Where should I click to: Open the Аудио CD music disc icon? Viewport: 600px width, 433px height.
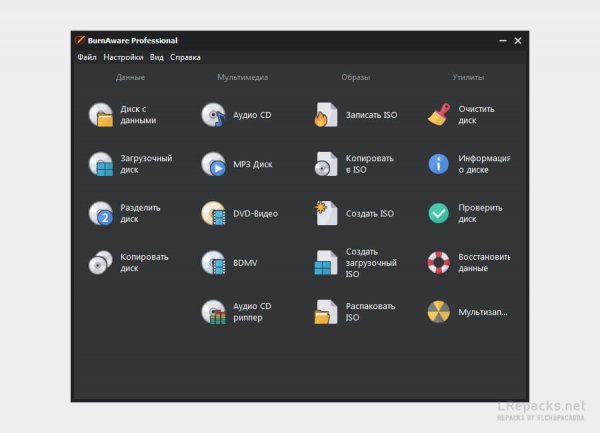pyautogui.click(x=214, y=114)
